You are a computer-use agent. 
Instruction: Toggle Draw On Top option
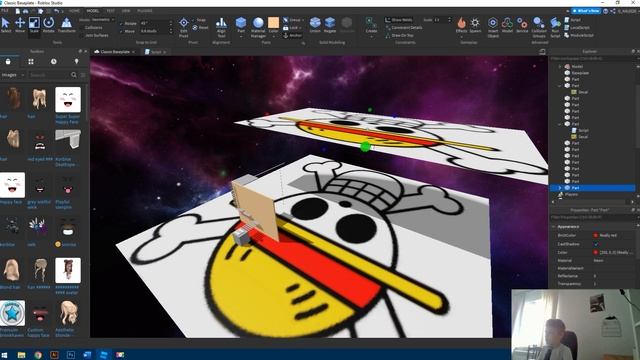(399, 36)
